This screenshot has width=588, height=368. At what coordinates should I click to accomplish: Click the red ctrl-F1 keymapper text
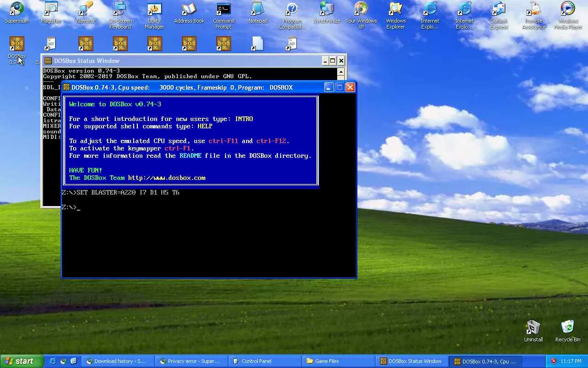177,148
